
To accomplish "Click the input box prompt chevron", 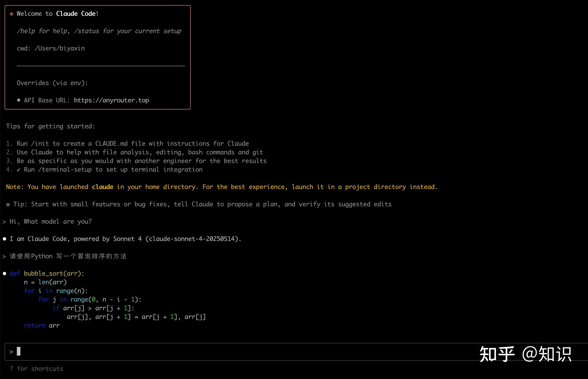I will (11, 352).
